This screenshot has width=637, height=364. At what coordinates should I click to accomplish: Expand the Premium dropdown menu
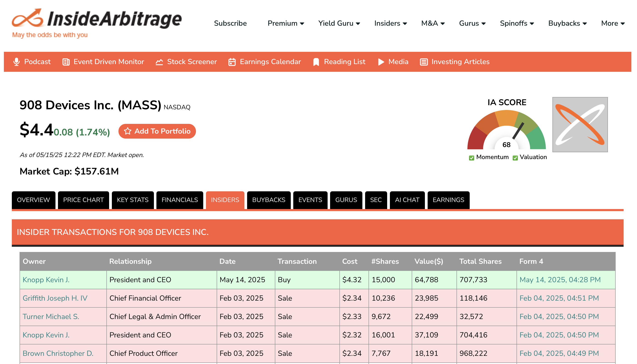286,23
